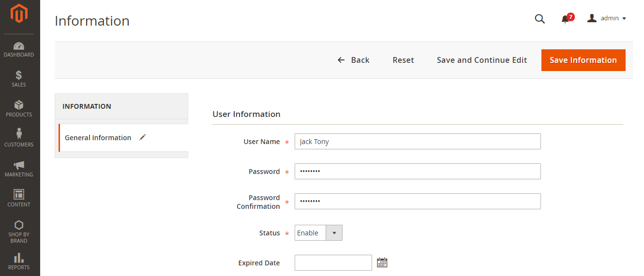Focus the User Name input field

417,142
